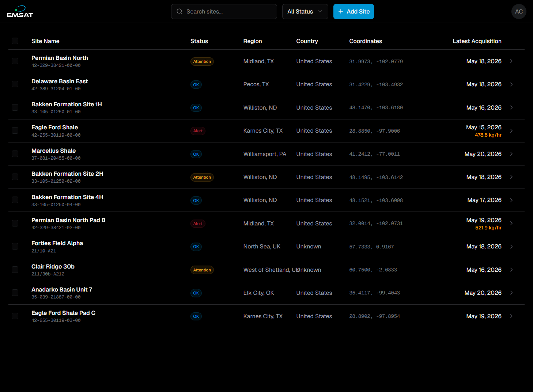Viewport: 533px width, 392px height.
Task: Open the AC user avatar
Action: [x=519, y=11]
